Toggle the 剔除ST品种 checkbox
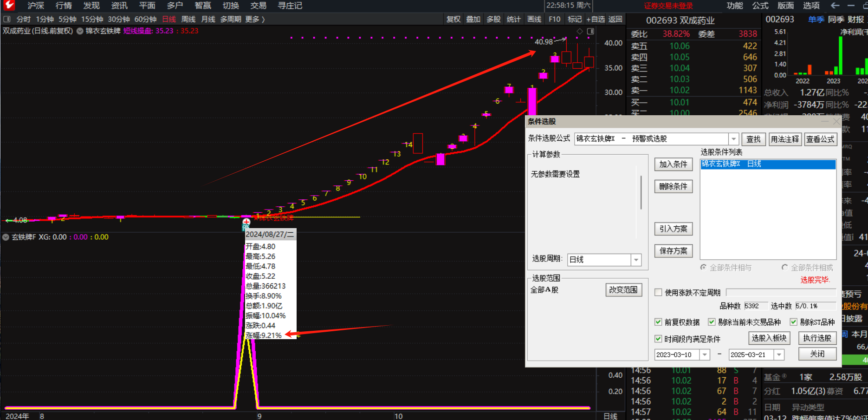868x420 pixels. pyautogui.click(x=793, y=322)
